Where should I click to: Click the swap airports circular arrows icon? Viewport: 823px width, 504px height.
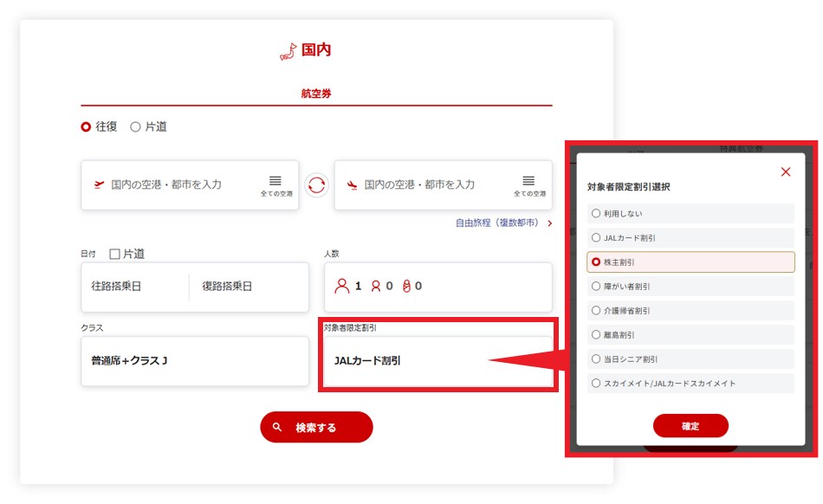pos(316,184)
